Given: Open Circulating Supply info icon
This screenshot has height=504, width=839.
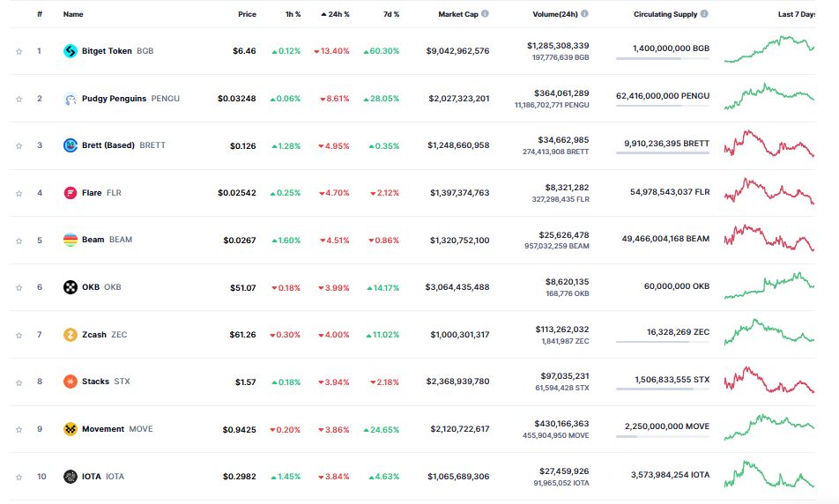Looking at the screenshot, I should click(x=704, y=14).
